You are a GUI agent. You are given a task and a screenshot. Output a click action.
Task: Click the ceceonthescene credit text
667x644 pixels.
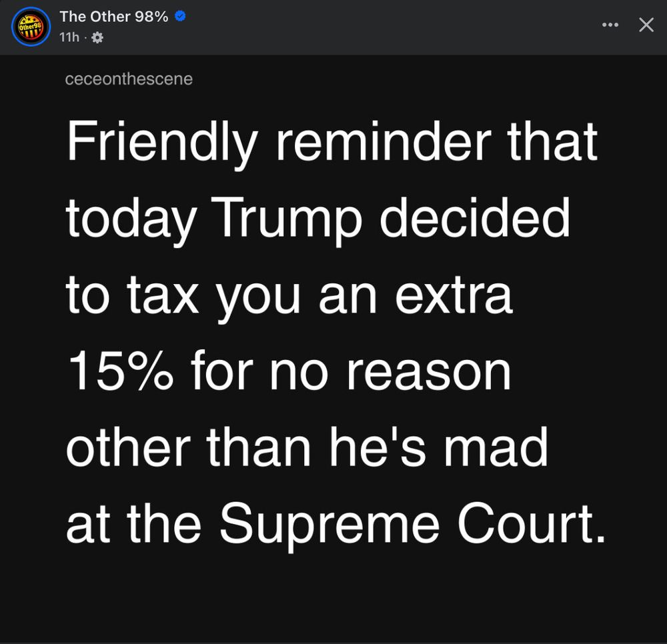[129, 79]
